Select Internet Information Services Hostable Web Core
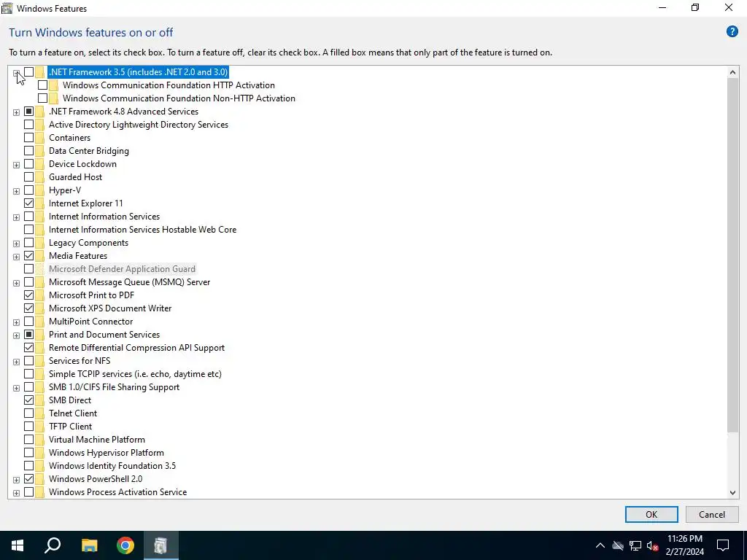 coord(142,230)
